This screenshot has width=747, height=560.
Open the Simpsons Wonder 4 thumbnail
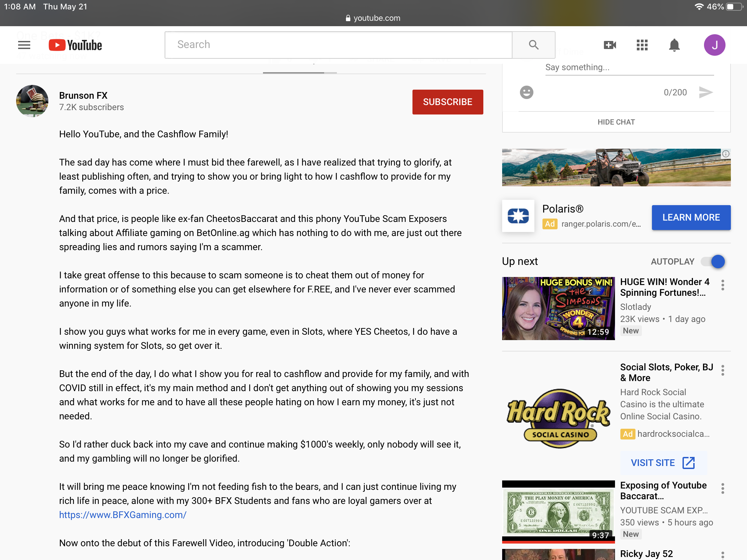(558, 308)
